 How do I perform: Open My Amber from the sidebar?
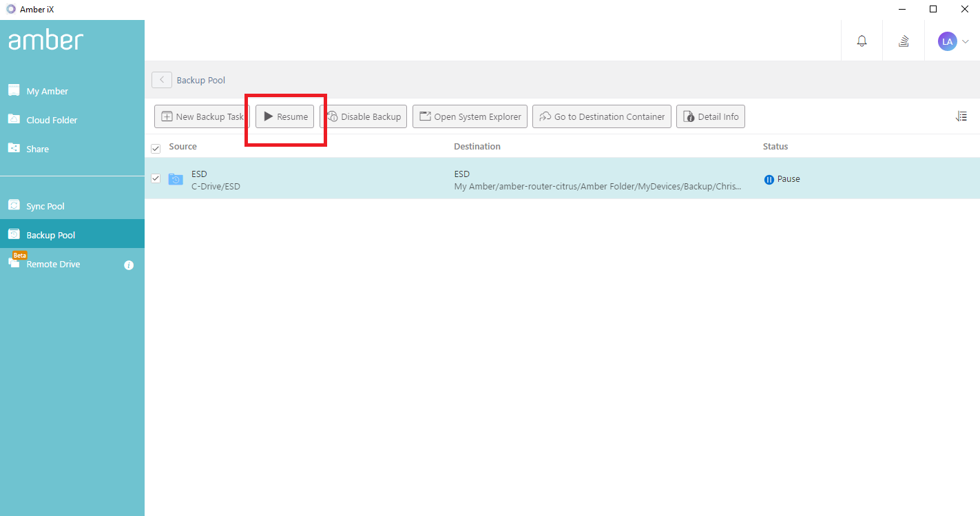(x=47, y=90)
